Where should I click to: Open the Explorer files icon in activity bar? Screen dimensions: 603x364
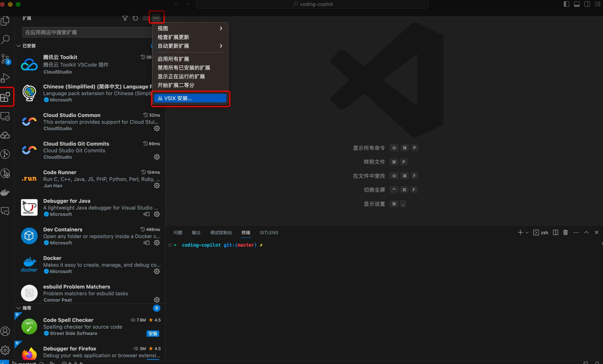pyautogui.click(x=5, y=21)
